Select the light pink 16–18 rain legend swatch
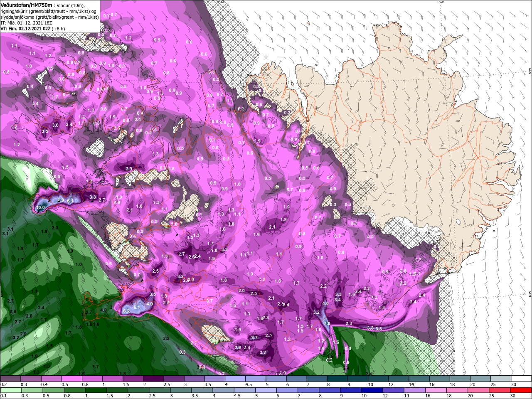Image resolution: width=532 pixels, height=399 pixels. [x=436, y=390]
